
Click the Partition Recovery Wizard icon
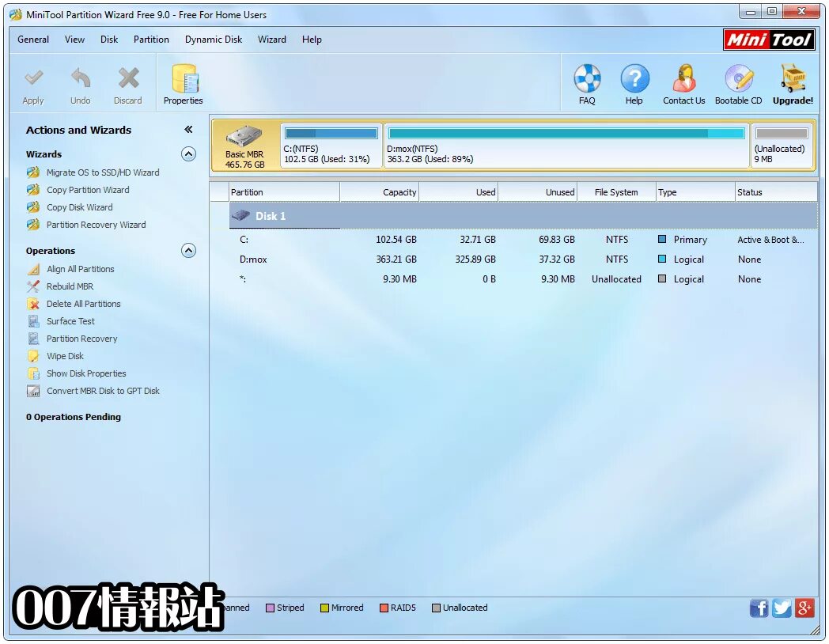33,225
